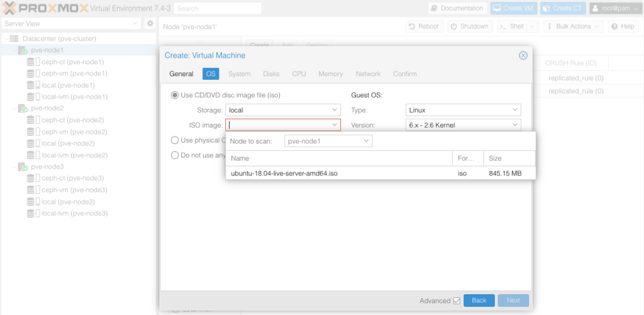The image size is (644, 315).
Task: Open the Bulk Actions menu
Action: pyautogui.click(x=574, y=26)
